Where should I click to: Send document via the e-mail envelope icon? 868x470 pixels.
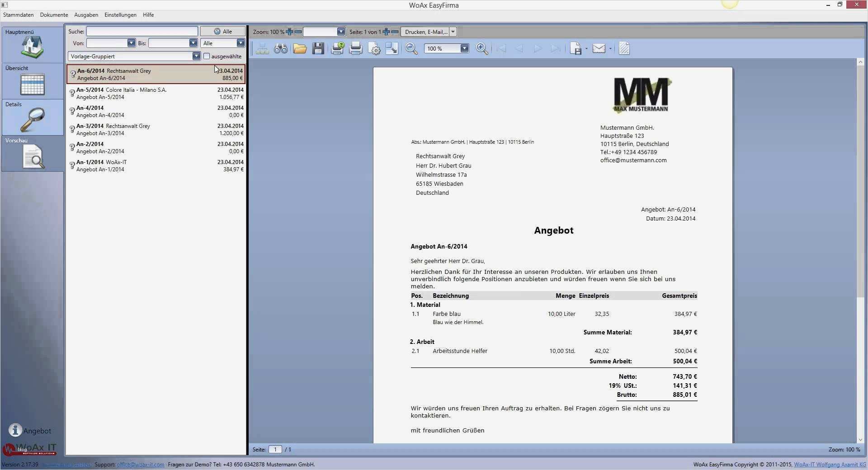point(599,48)
